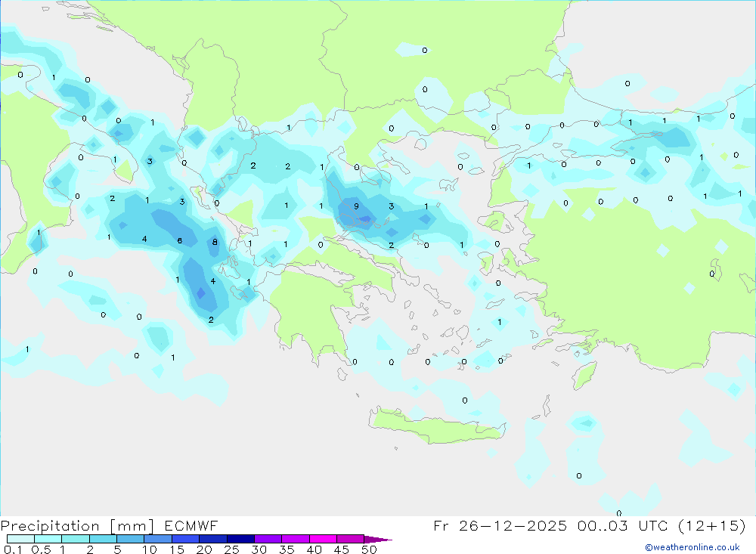The height and width of the screenshot is (554, 756).
Task: Click the precipitation value '6' on the map
Action: pyautogui.click(x=180, y=240)
